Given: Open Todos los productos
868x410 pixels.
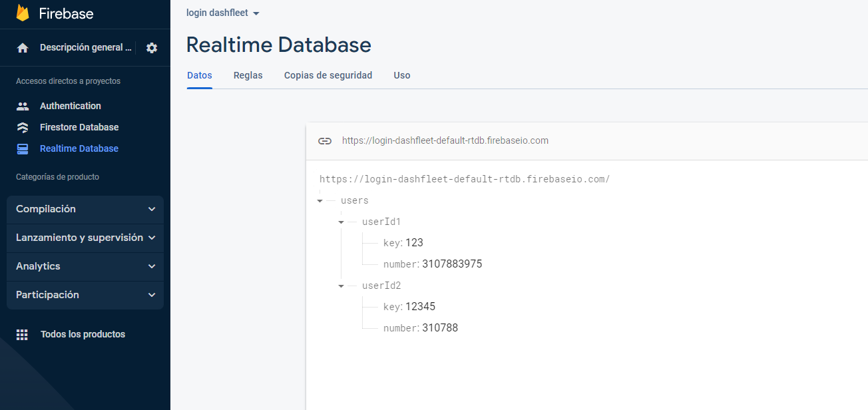Looking at the screenshot, I should (83, 334).
